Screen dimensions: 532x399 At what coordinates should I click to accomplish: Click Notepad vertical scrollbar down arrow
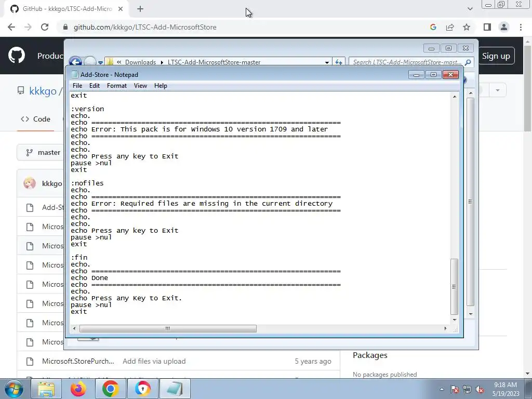point(455,320)
